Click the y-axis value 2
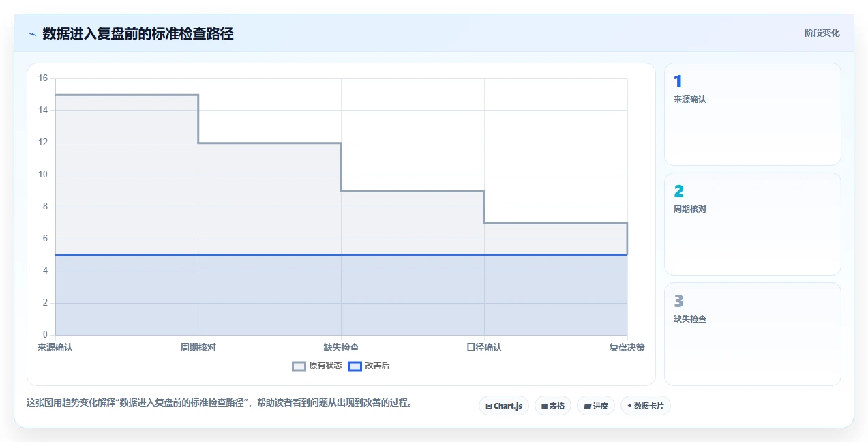 (x=45, y=303)
